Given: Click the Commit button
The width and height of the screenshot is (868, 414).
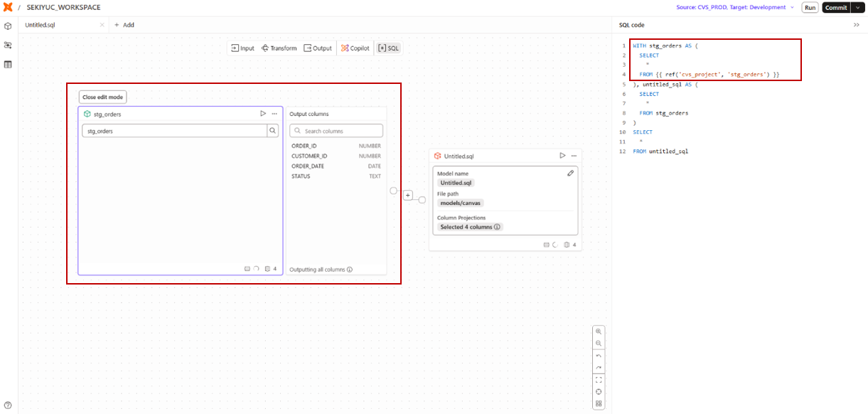Looking at the screenshot, I should [x=836, y=7].
